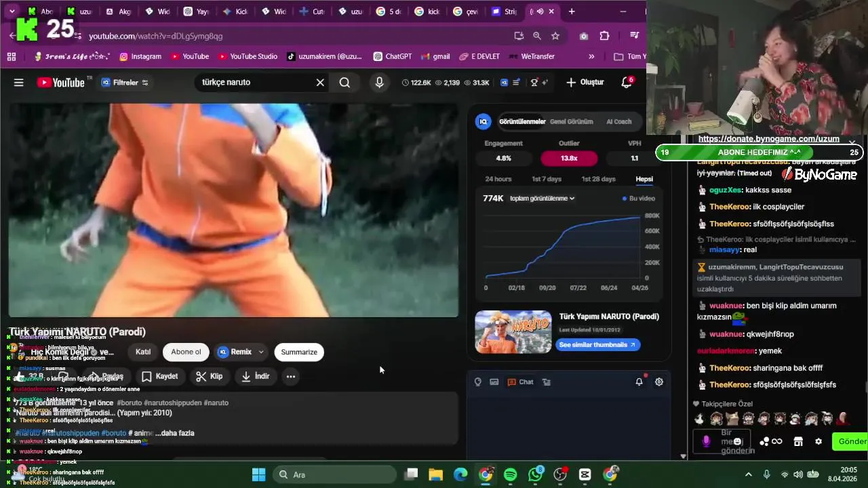Open the browser extensions puzzle icon
This screenshot has width=868, height=488.
604,36
